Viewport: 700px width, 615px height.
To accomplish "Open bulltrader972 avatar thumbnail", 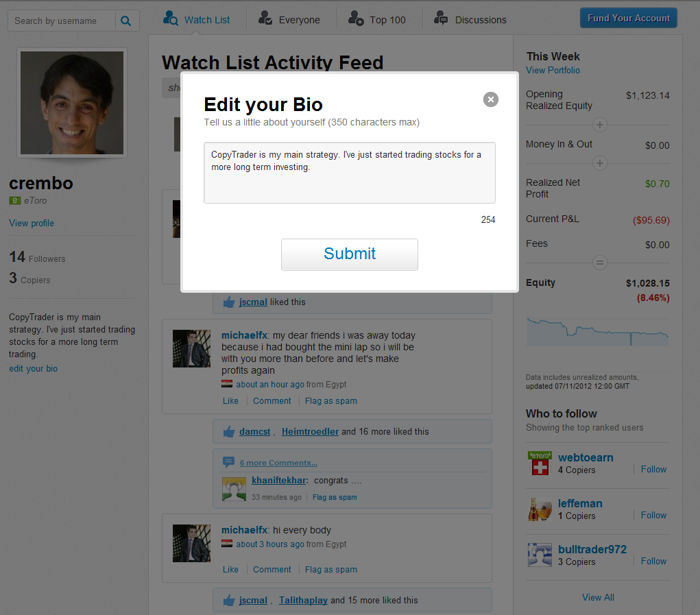I will point(540,555).
